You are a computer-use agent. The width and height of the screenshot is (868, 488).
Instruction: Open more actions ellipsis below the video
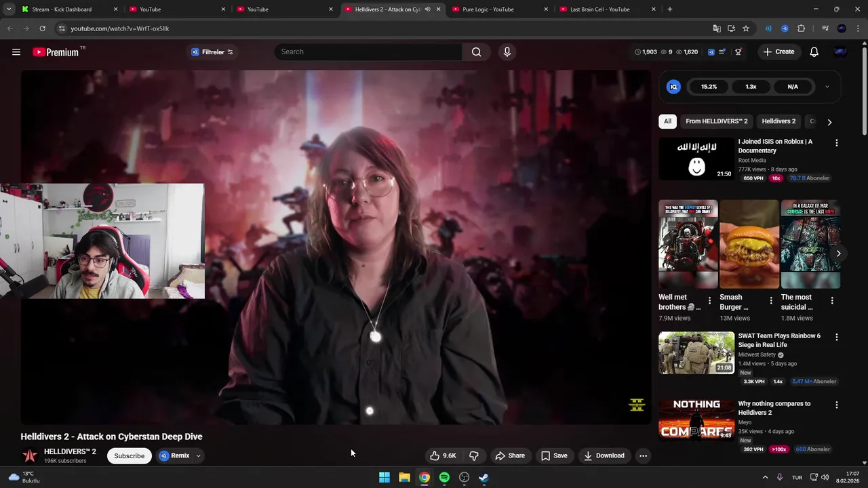click(x=643, y=455)
